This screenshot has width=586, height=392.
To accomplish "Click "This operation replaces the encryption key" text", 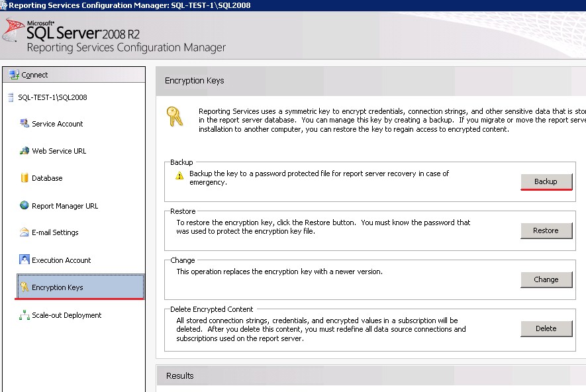I will point(279,271).
